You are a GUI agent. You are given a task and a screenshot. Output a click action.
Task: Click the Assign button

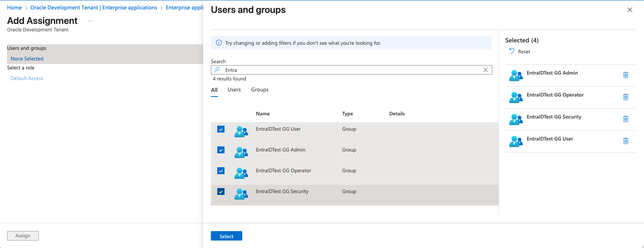(23, 236)
